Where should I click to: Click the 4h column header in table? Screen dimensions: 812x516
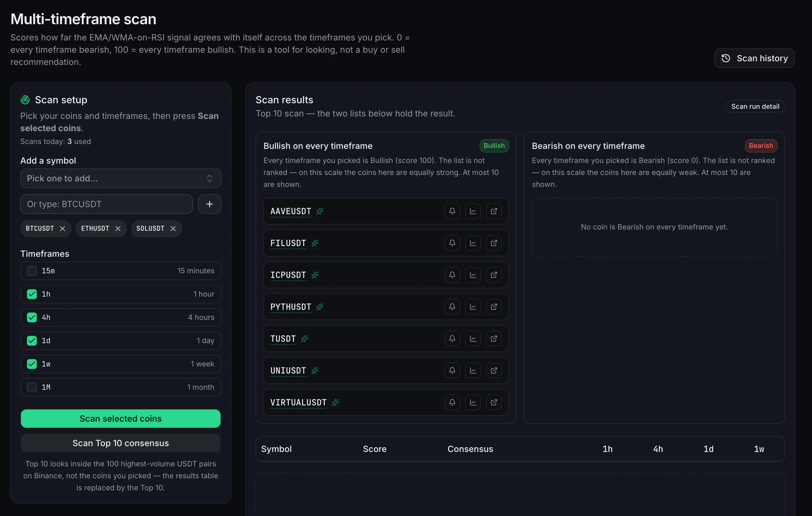pyautogui.click(x=658, y=449)
